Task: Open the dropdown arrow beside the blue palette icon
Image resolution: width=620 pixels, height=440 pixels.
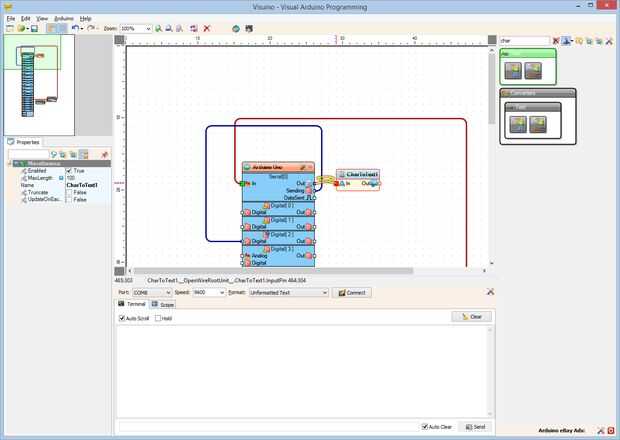Action: pos(572,41)
